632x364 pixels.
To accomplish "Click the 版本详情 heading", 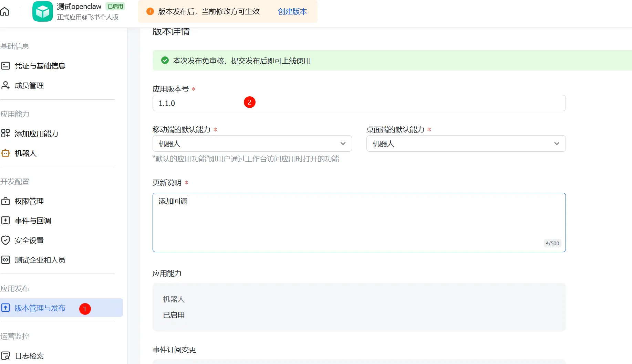I will 171,31.
